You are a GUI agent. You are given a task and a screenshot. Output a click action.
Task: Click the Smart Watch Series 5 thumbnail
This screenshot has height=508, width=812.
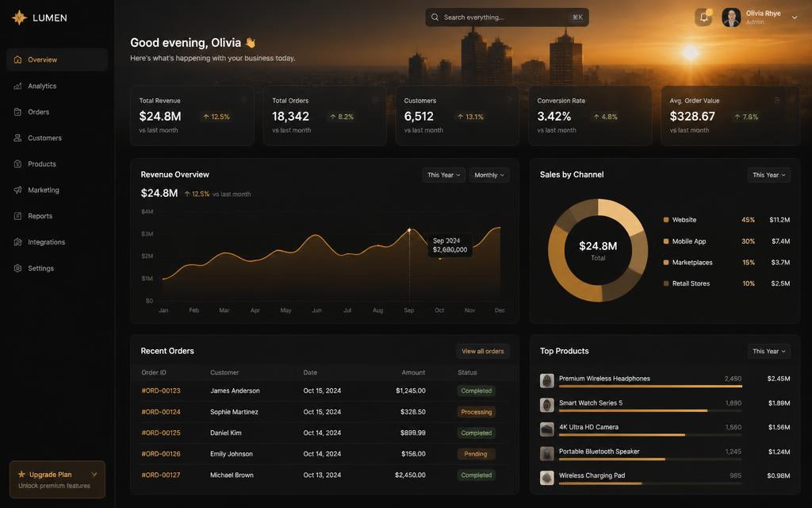547,406
